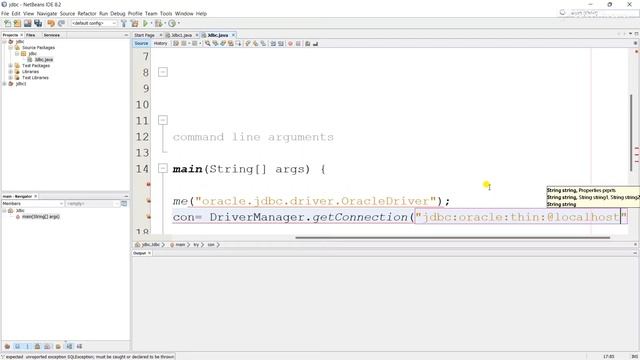Click the Toggle Bookmark editor icon
Viewport: 640px width, 360px height.
tap(264, 43)
